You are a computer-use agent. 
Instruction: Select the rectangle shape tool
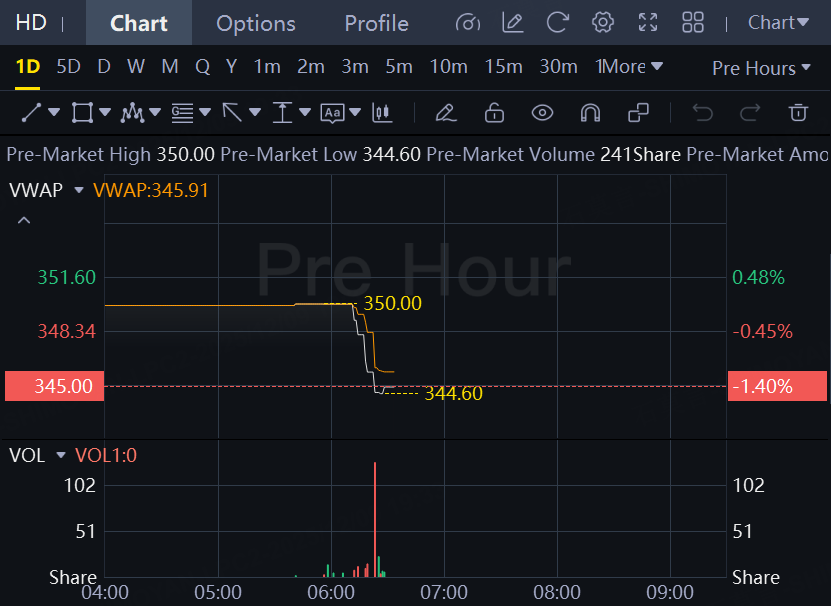(82, 112)
